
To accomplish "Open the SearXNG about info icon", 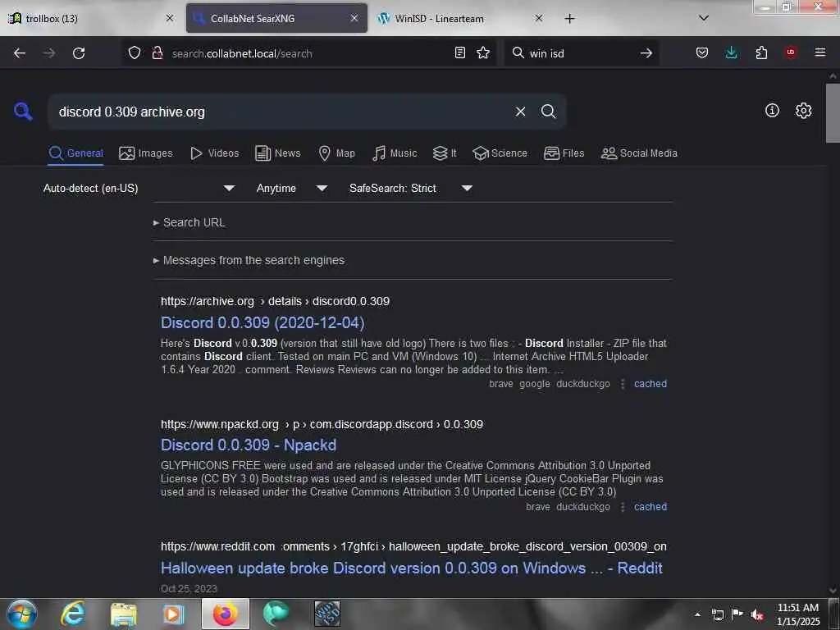I will (772, 111).
